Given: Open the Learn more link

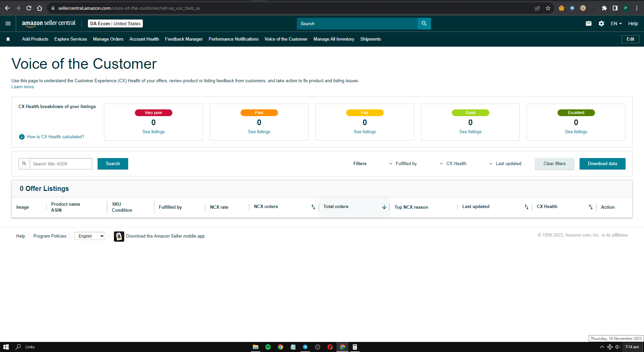Looking at the screenshot, I should click(22, 87).
